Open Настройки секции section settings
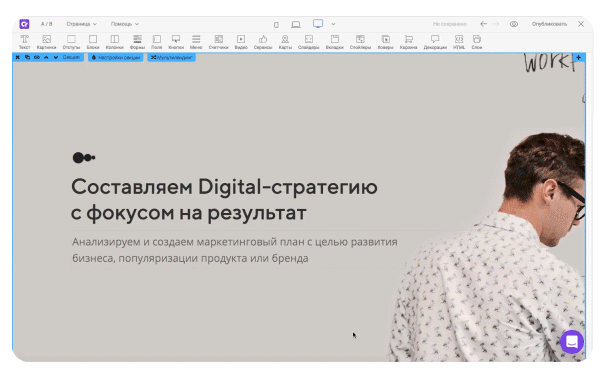Viewport: 600px width, 381px height. click(116, 57)
